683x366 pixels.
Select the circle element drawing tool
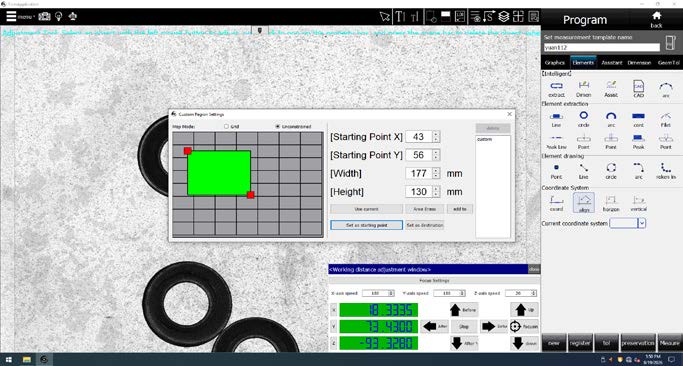click(x=611, y=171)
